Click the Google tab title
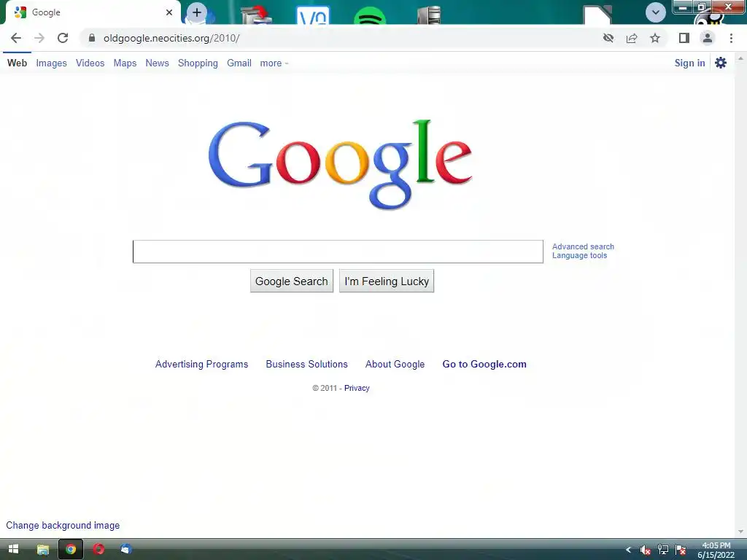This screenshot has width=747, height=560. coord(46,12)
